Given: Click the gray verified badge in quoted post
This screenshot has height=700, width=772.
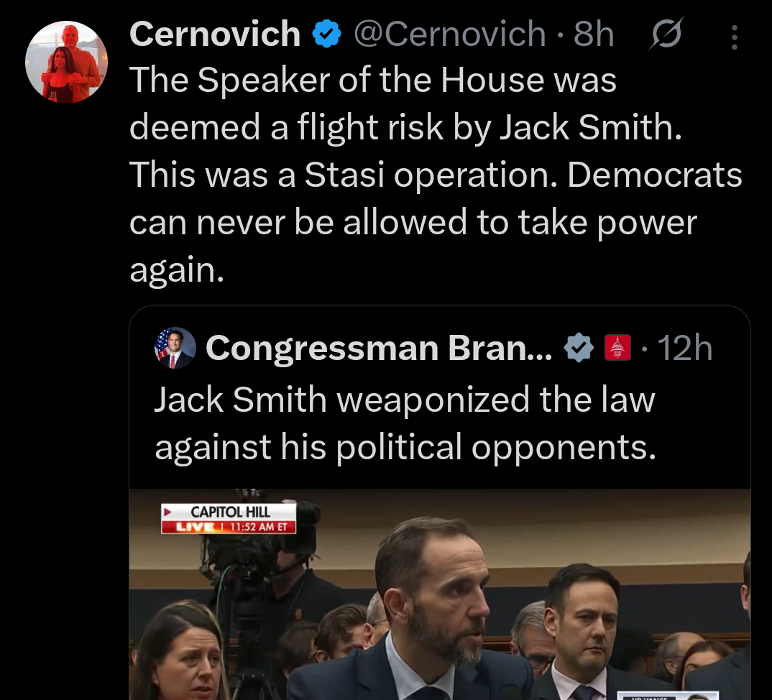Looking at the screenshot, I should [578, 348].
